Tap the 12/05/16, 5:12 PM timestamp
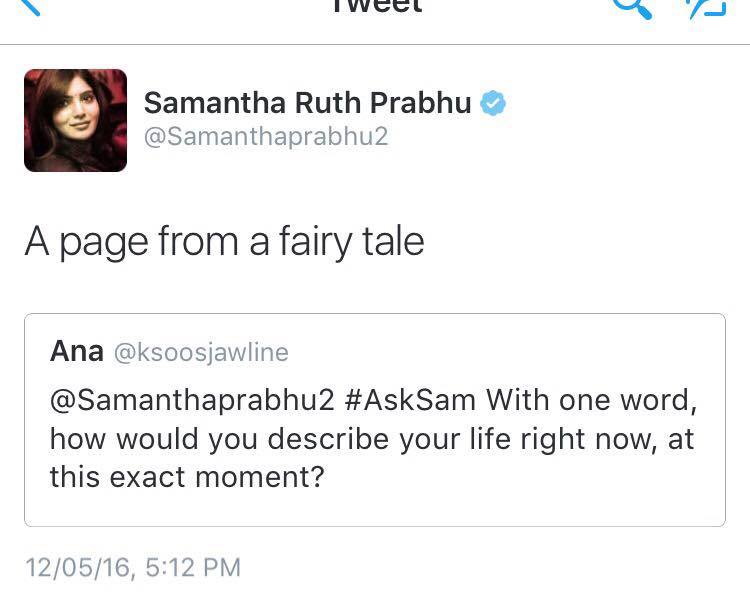This screenshot has height=608, width=750. (133, 568)
